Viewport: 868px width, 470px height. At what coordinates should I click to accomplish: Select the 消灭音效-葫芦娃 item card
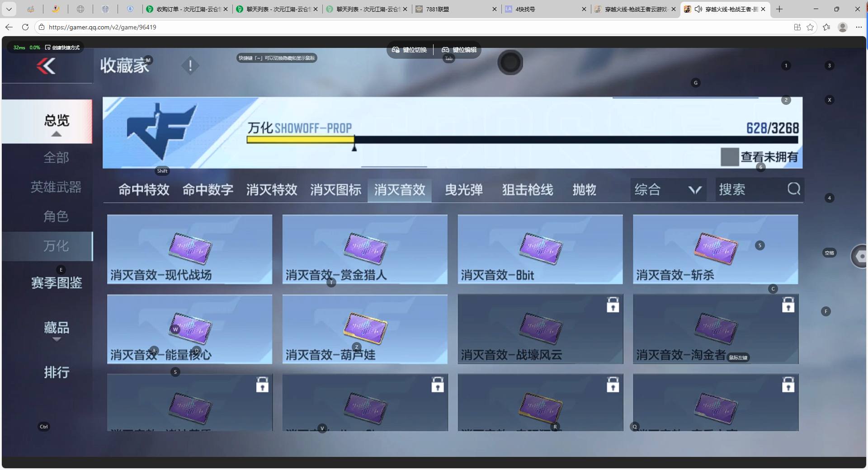tap(365, 329)
